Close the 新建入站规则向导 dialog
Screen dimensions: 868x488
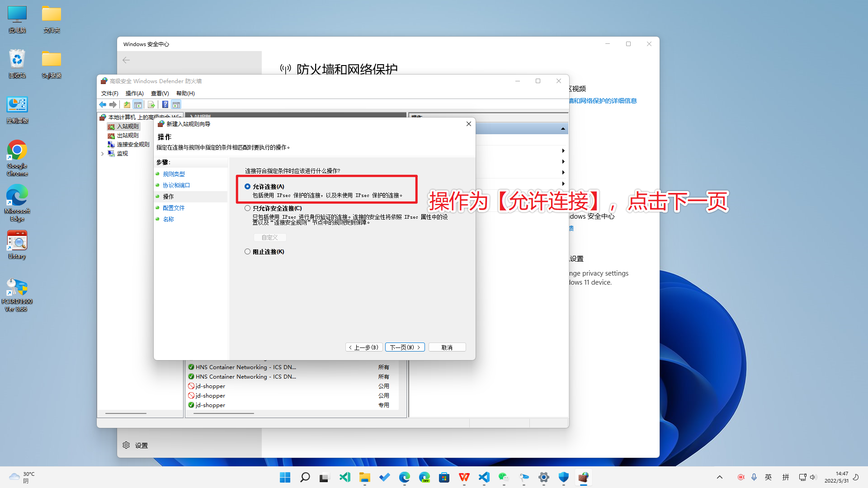469,124
